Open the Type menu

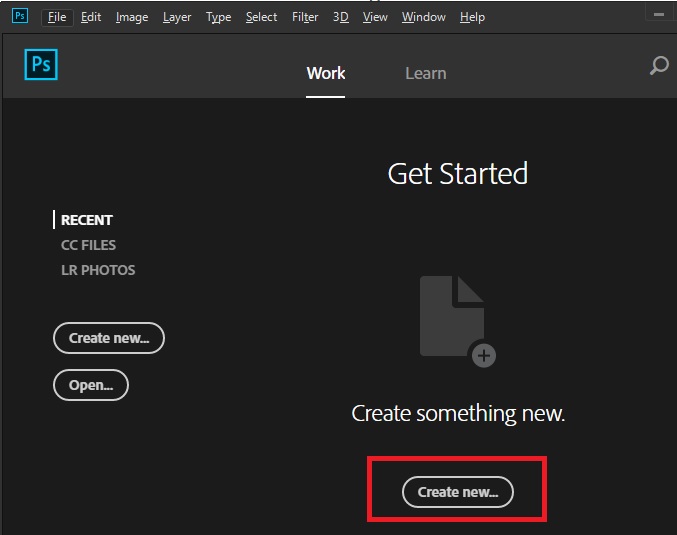coord(218,17)
